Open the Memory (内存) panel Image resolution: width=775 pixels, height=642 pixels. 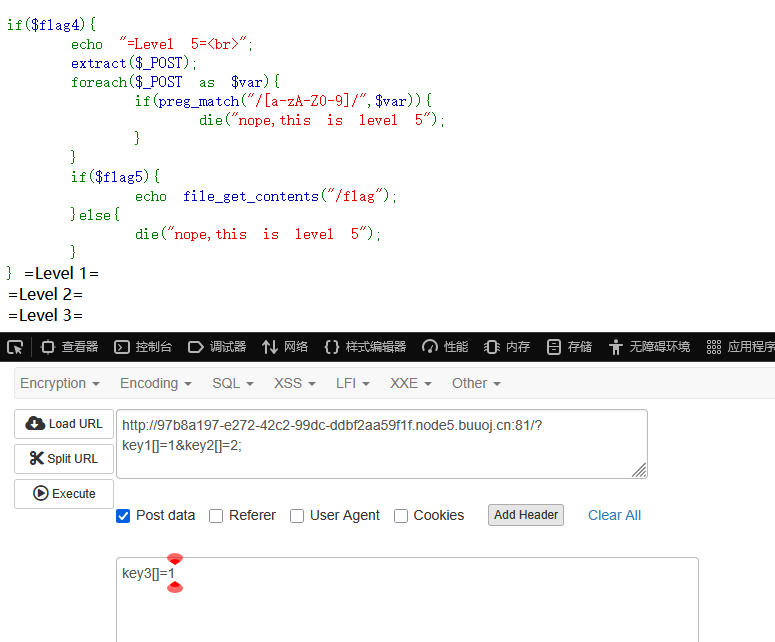[x=507, y=347]
